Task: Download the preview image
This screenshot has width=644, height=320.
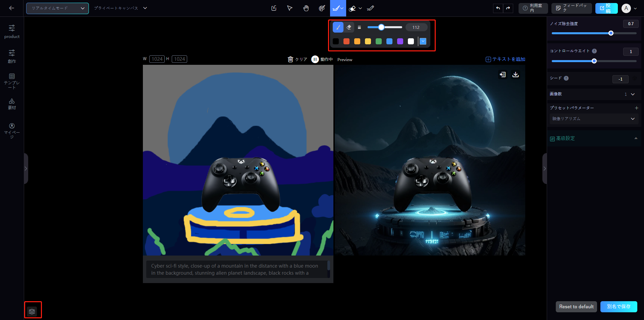Action: click(x=516, y=75)
